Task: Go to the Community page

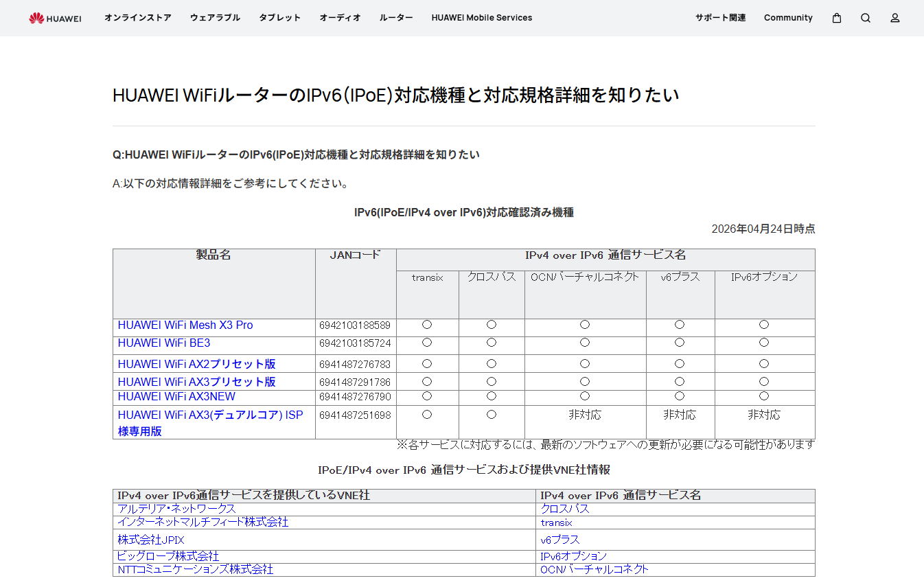Action: coord(788,18)
